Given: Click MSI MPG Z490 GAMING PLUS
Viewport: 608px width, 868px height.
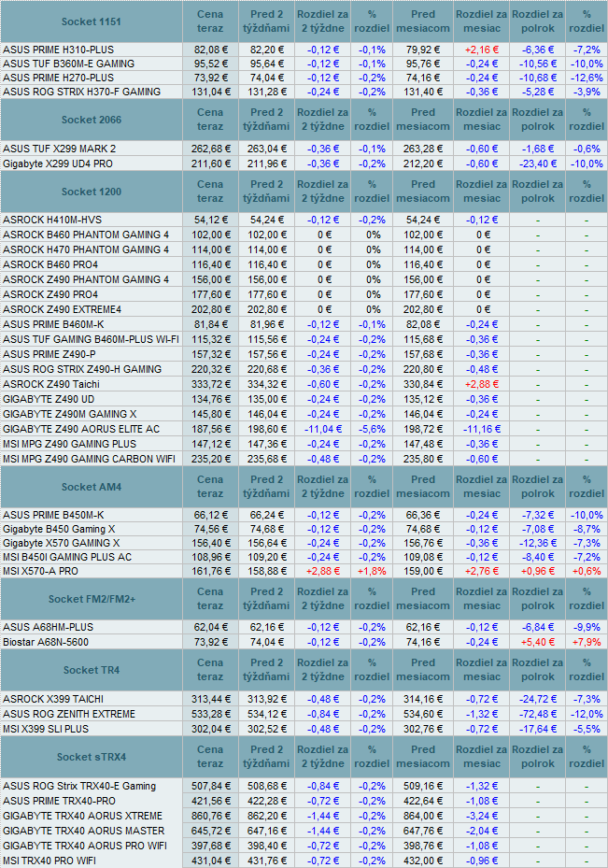Looking at the screenshot, I should (x=70, y=444).
